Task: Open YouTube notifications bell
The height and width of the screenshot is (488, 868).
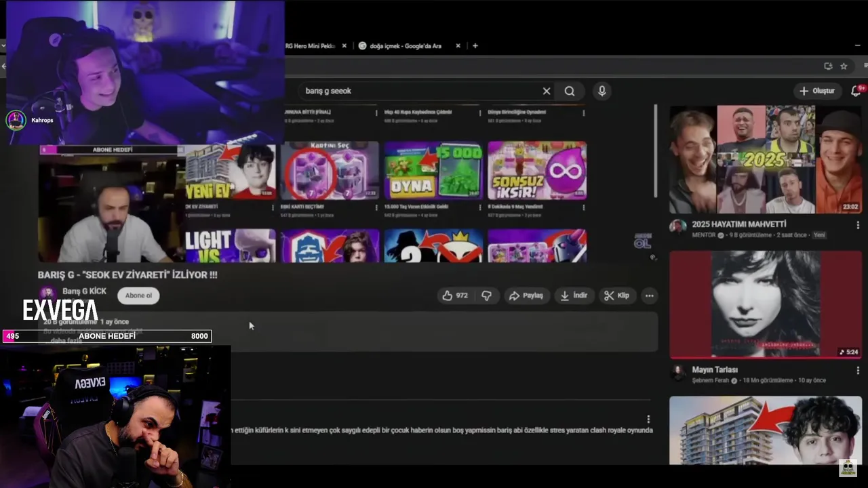Action: click(x=856, y=91)
